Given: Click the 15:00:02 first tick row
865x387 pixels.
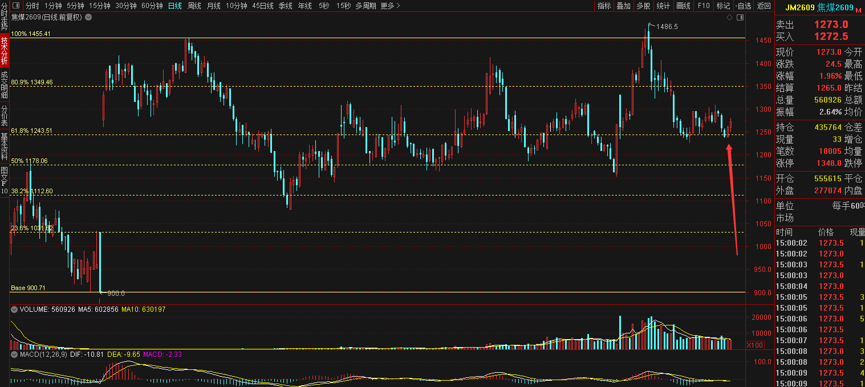Looking at the screenshot, I should point(820,243).
